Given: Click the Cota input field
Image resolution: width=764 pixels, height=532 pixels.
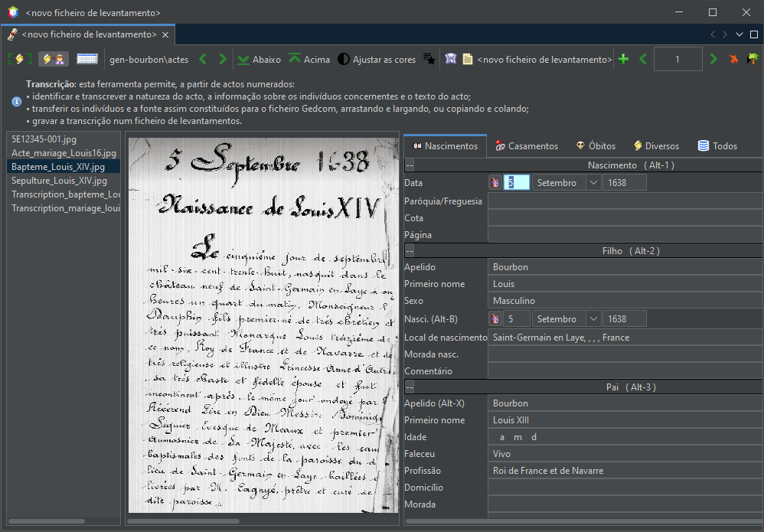Looking at the screenshot, I should click(625, 217).
